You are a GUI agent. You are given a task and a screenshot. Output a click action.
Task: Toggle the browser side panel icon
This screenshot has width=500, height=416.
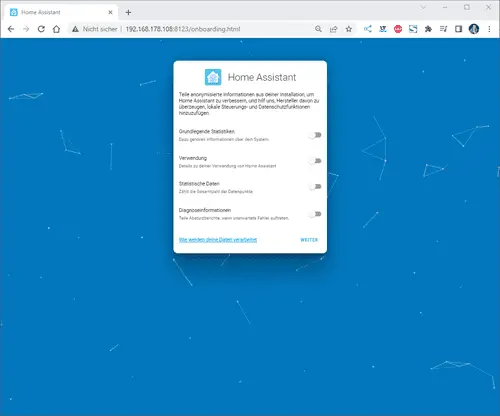point(458,29)
